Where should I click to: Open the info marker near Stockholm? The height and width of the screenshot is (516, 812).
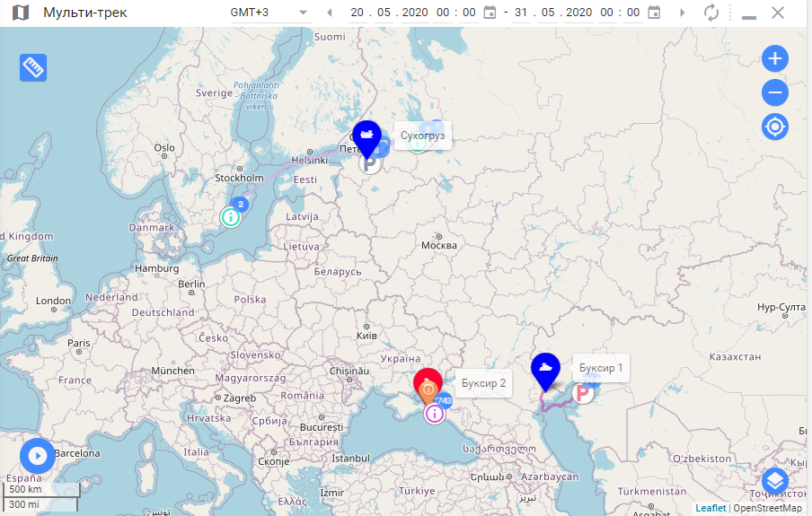click(231, 216)
